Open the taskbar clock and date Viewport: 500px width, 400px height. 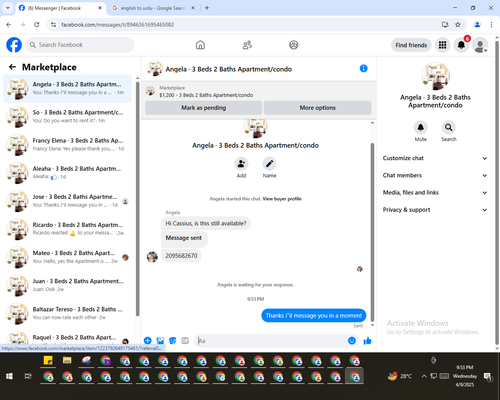pos(465,376)
